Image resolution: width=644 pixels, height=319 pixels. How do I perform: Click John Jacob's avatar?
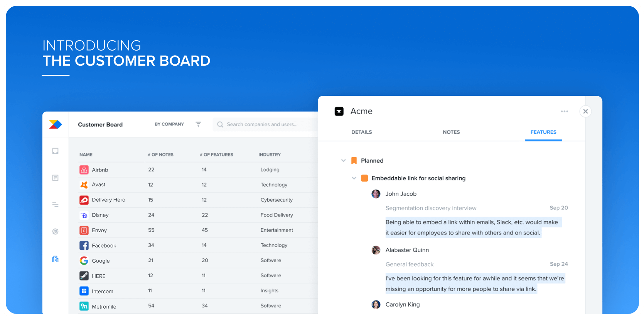point(376,194)
